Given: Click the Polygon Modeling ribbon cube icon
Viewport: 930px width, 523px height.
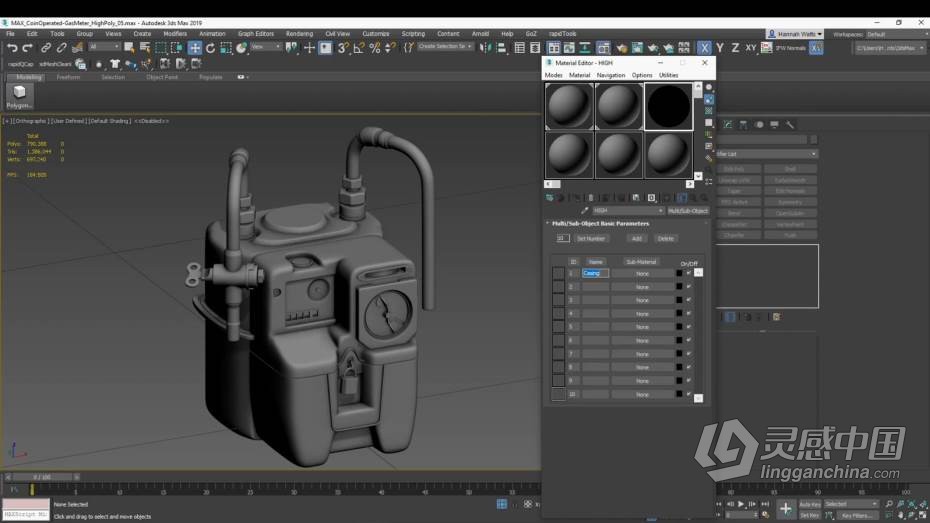Looking at the screenshot, I should click(20, 96).
